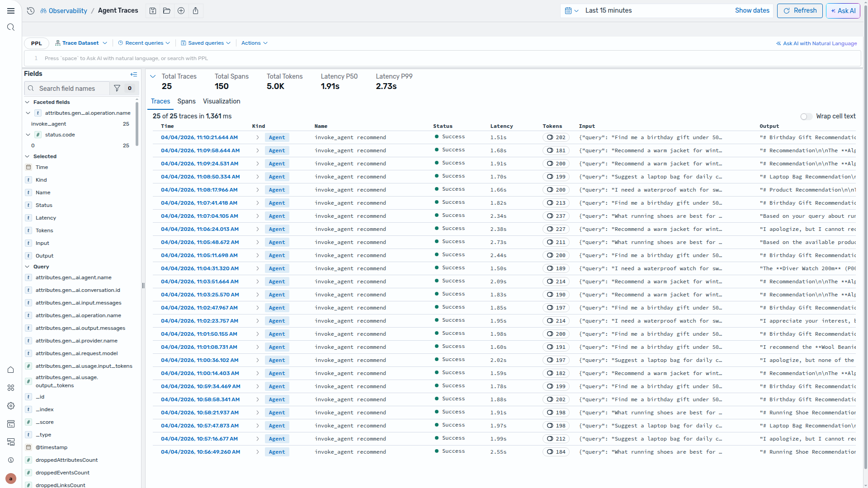Collapse the Faceted fields section
This screenshot has height=488, width=868.
(x=27, y=102)
